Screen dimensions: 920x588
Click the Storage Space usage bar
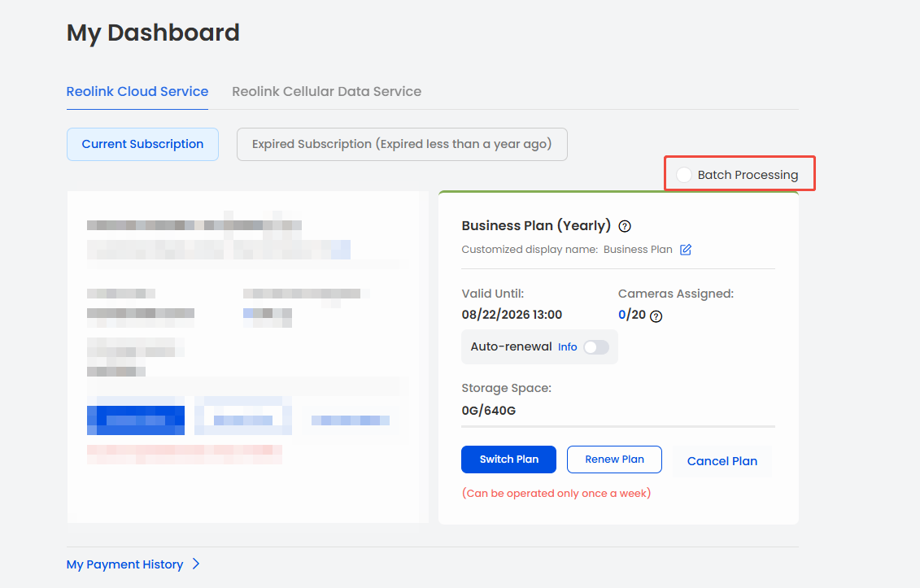click(x=618, y=427)
